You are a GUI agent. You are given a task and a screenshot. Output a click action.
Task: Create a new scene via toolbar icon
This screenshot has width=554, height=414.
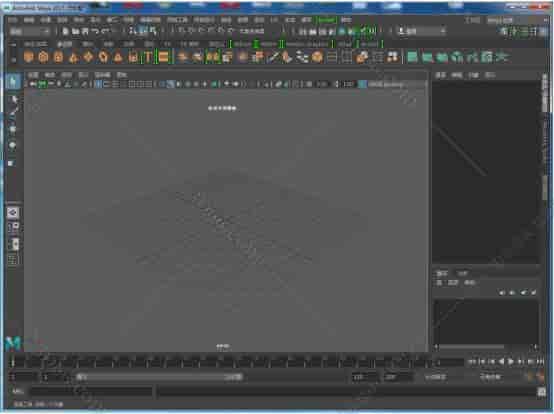[x=66, y=31]
